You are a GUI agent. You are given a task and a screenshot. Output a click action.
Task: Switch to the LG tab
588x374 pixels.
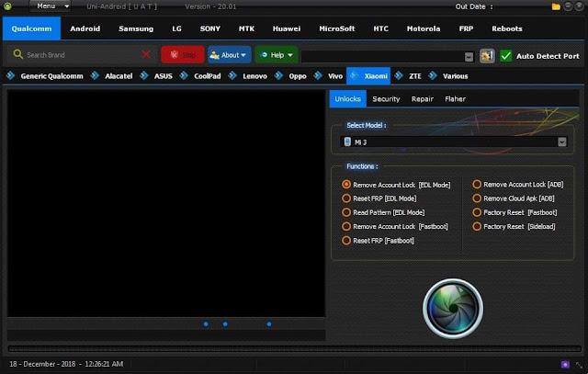click(x=176, y=28)
